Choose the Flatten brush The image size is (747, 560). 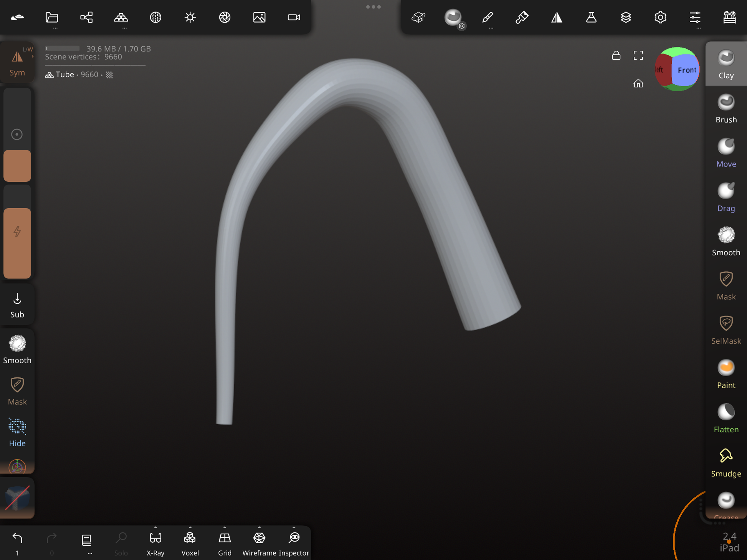[x=726, y=418]
